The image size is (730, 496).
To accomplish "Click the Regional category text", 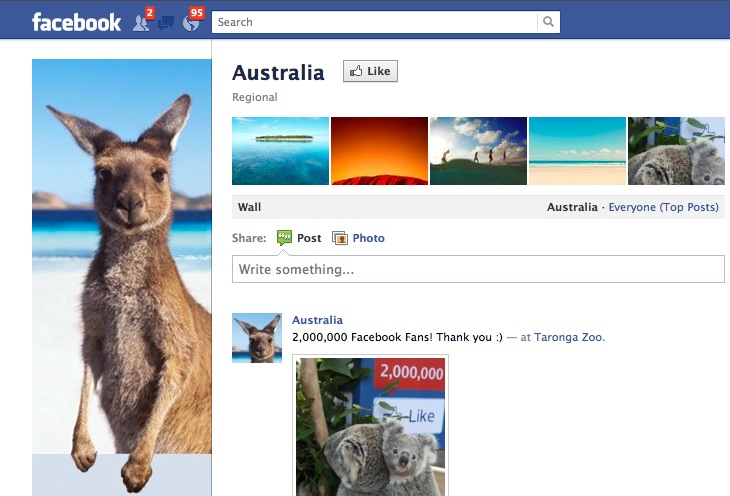I will coord(255,97).
